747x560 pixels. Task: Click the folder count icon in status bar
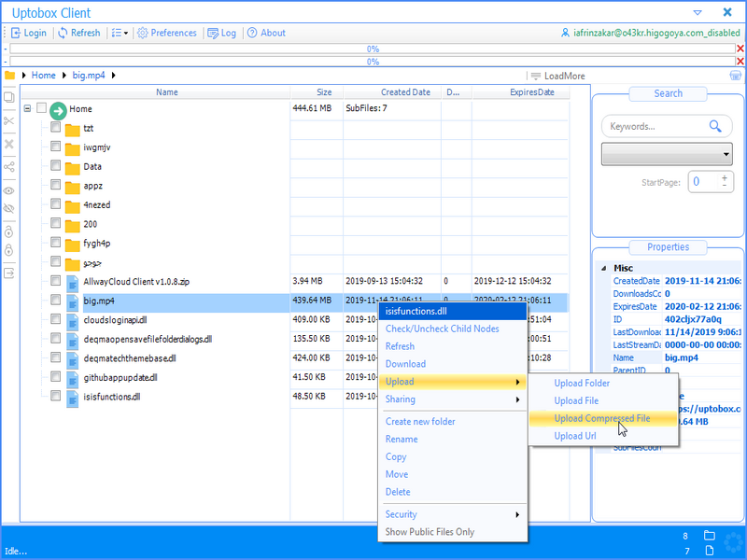click(710, 535)
